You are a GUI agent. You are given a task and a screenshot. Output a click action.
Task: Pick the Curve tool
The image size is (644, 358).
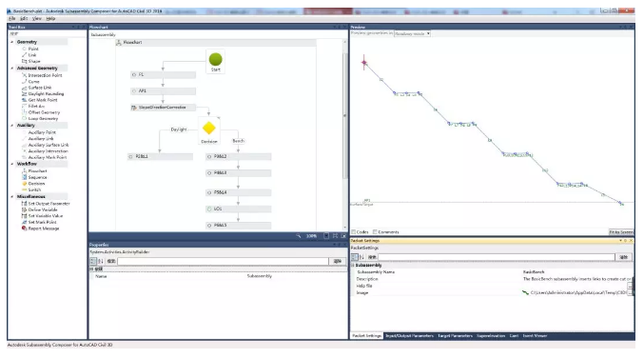[33, 81]
